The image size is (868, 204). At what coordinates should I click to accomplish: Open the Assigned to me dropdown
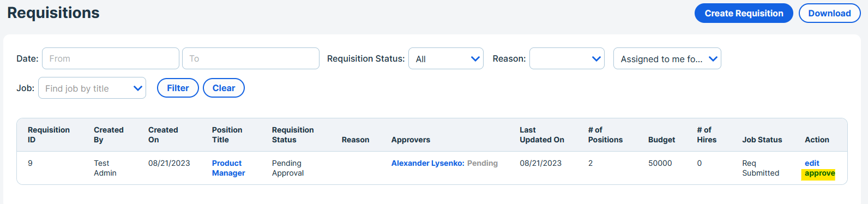pos(667,58)
